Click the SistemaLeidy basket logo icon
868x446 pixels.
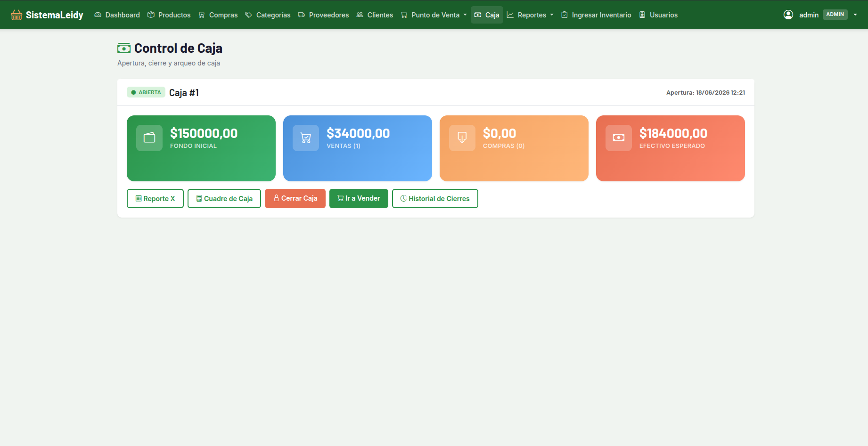click(16, 15)
